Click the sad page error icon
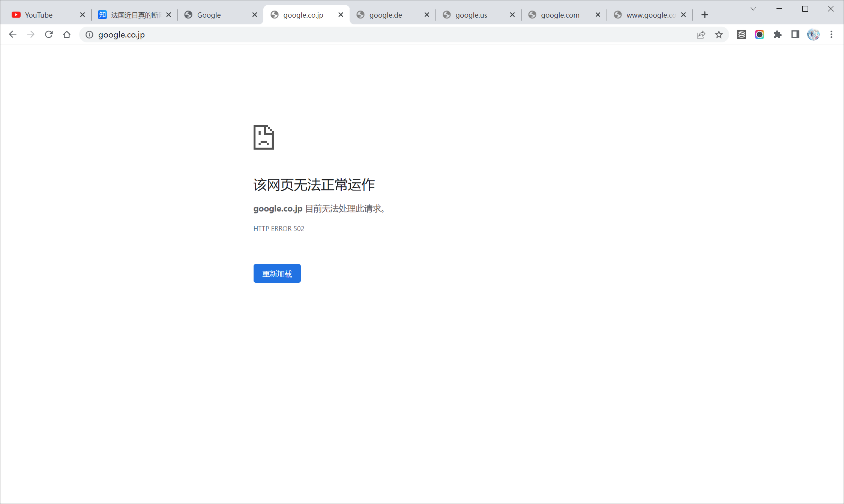Viewport: 844px width, 504px height. (264, 137)
